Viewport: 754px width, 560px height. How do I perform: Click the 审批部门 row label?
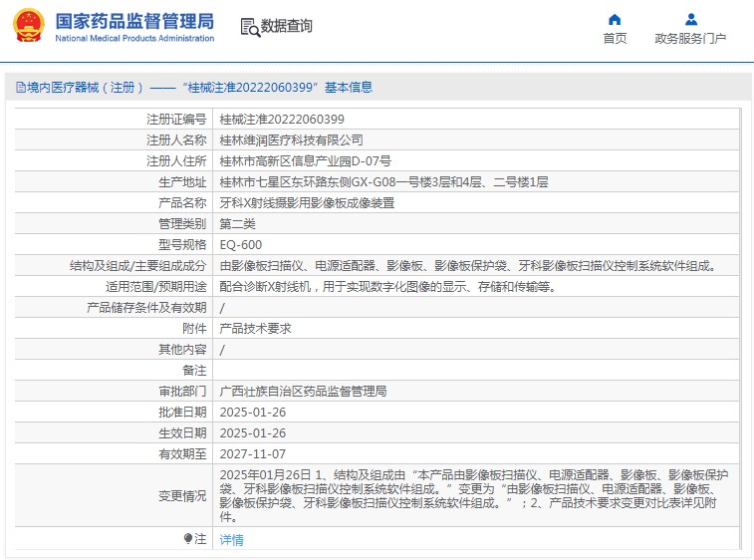point(182,392)
